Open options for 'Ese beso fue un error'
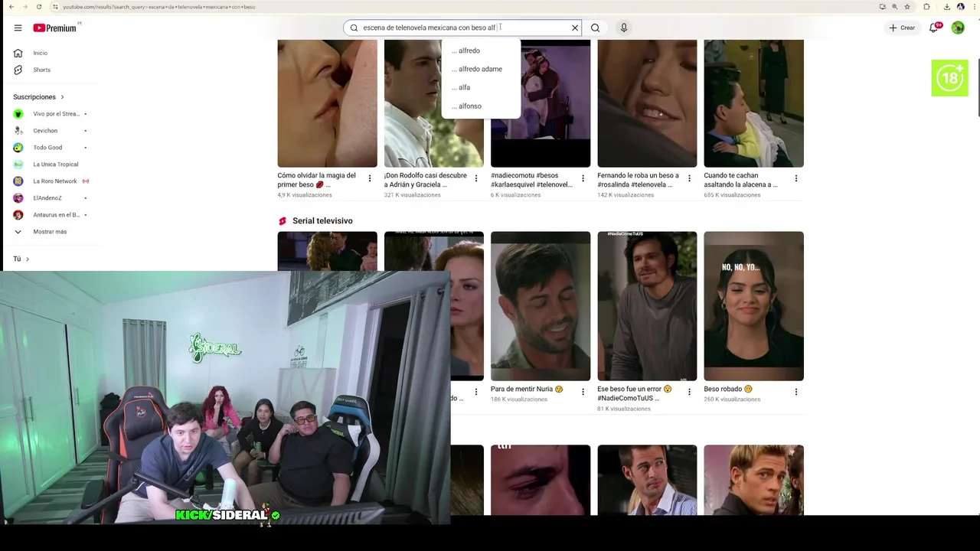This screenshot has width=980, height=551. pos(689,392)
